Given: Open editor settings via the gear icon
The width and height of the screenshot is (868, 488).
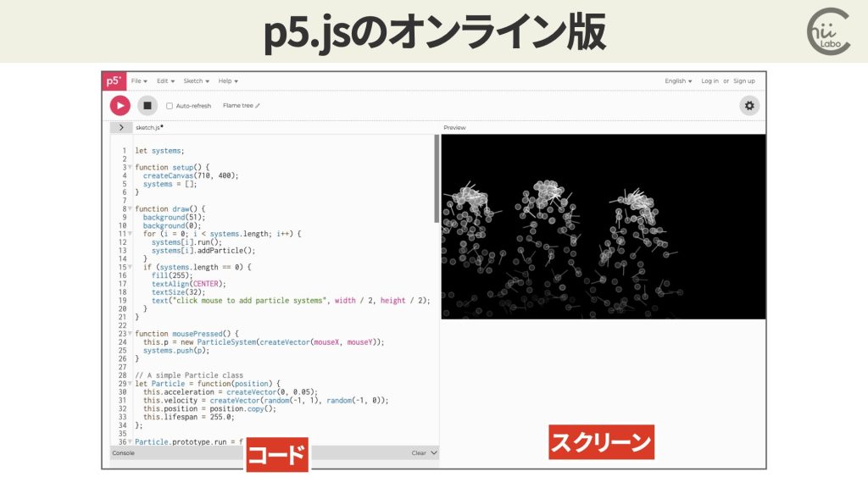Looking at the screenshot, I should (749, 106).
